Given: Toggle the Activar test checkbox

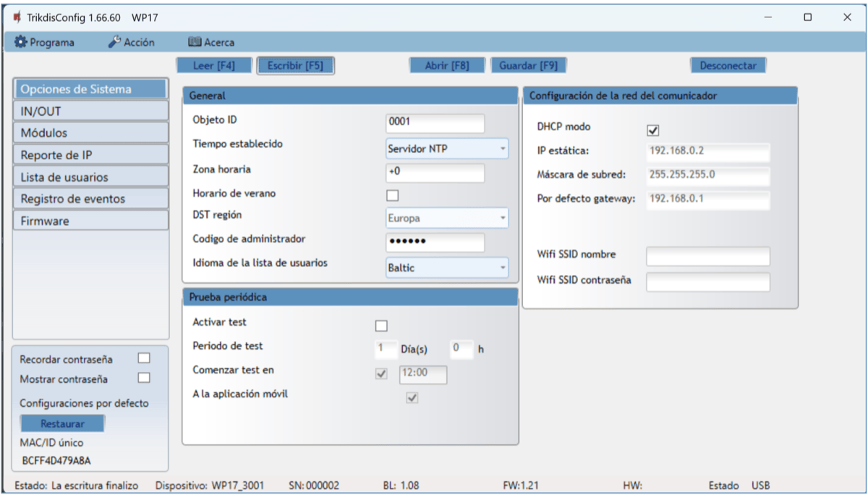Looking at the screenshot, I should pyautogui.click(x=381, y=326).
